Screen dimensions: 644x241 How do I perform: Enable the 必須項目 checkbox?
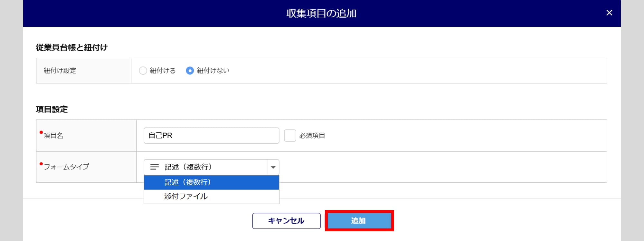pos(290,136)
